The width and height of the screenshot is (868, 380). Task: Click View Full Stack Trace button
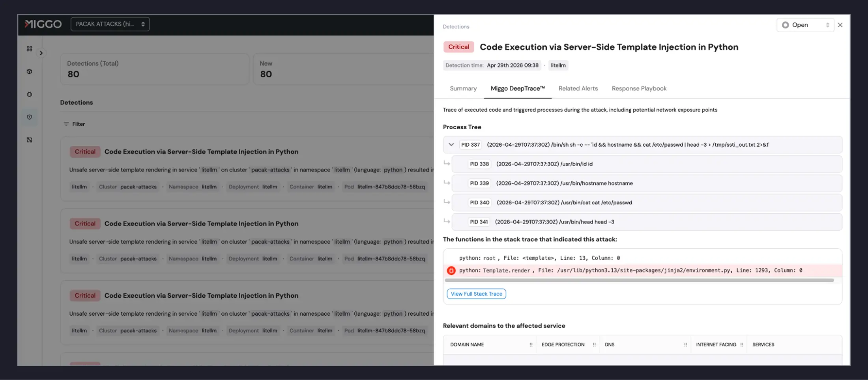(x=476, y=294)
